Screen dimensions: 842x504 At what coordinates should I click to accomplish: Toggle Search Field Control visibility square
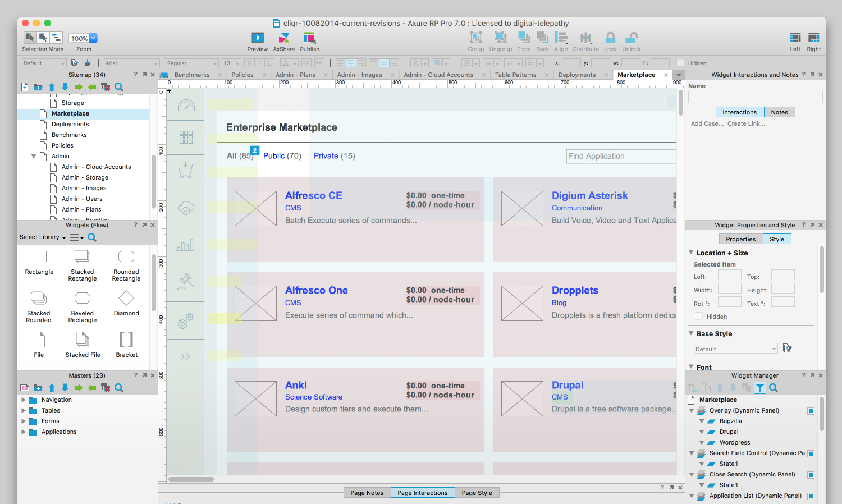point(811,453)
